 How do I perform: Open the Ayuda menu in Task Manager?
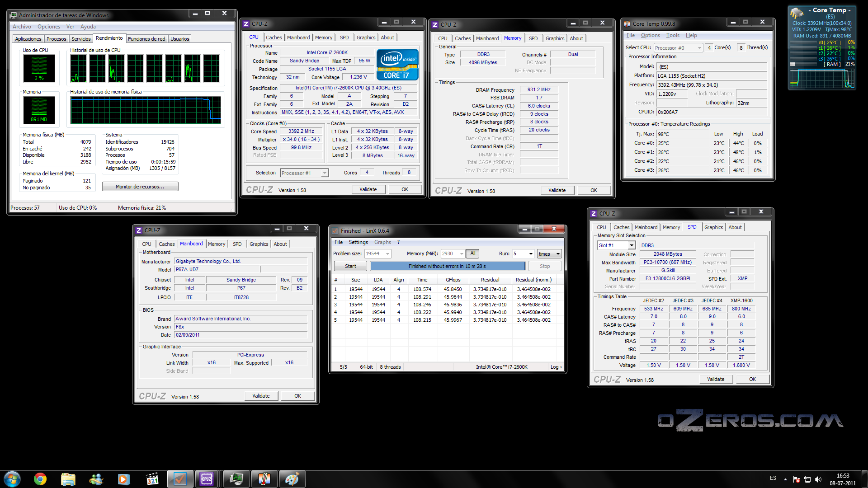tap(88, 27)
